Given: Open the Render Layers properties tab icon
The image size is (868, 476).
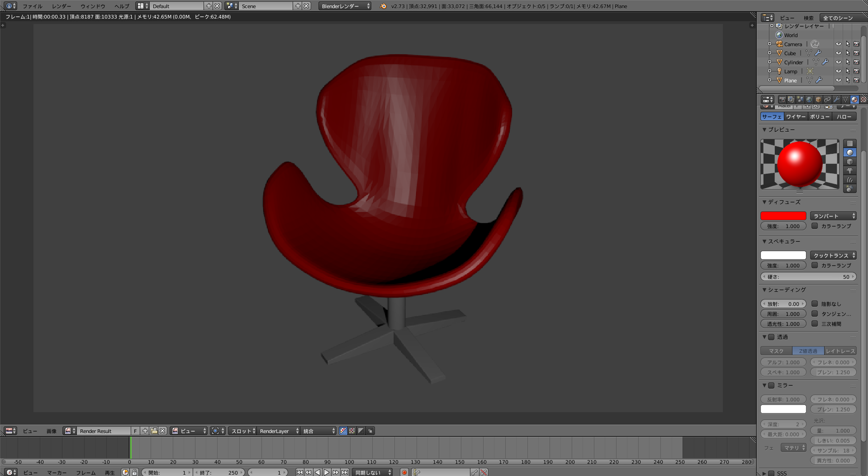Looking at the screenshot, I should [x=791, y=99].
